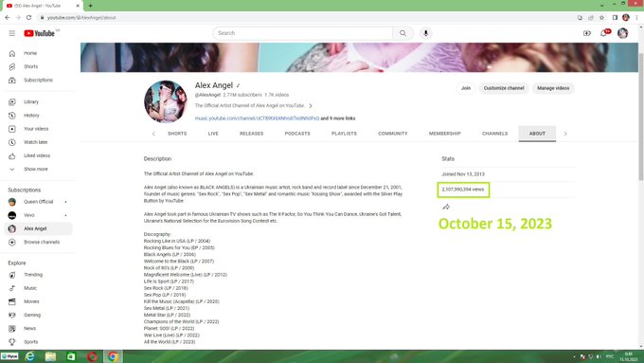The width and height of the screenshot is (644, 363).
Task: Click the browser back arrow
Action: coord(8,18)
